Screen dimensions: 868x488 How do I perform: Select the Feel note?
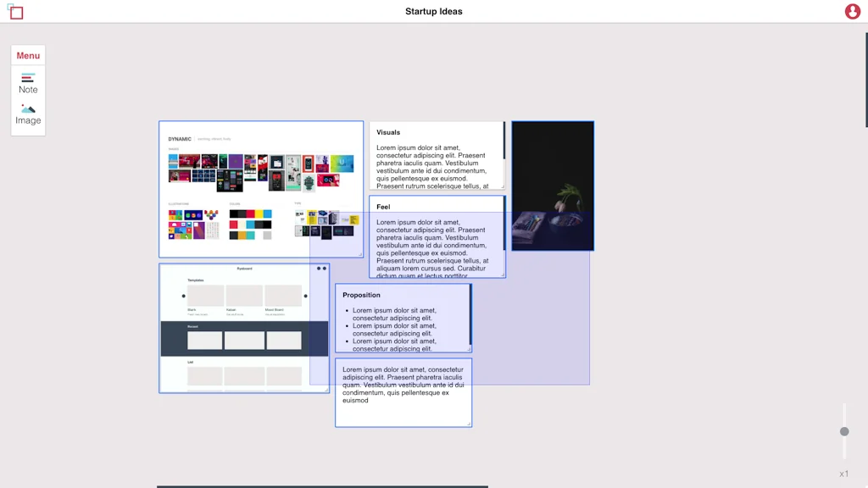437,237
